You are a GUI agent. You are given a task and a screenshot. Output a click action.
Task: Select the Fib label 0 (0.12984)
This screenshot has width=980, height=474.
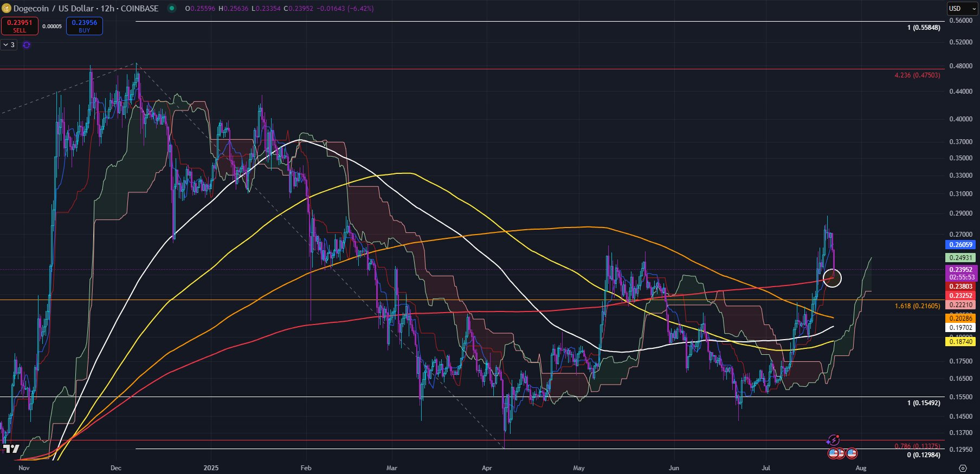(x=924, y=455)
